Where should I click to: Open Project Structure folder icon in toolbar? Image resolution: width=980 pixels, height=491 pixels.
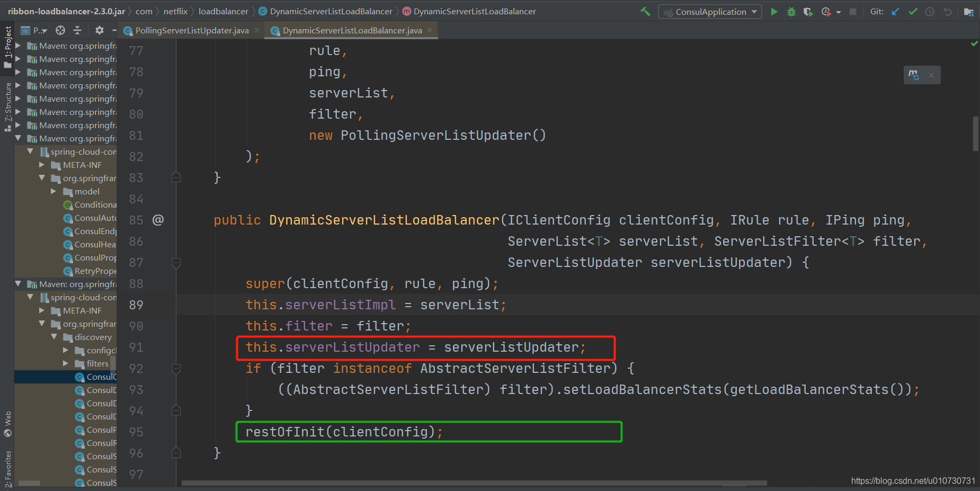[x=969, y=12]
